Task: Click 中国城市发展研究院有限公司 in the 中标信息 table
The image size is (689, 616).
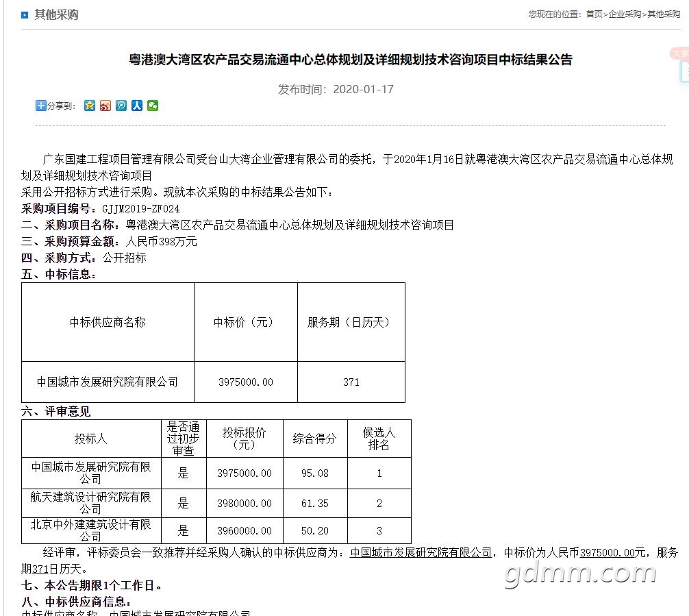Action: tap(108, 382)
